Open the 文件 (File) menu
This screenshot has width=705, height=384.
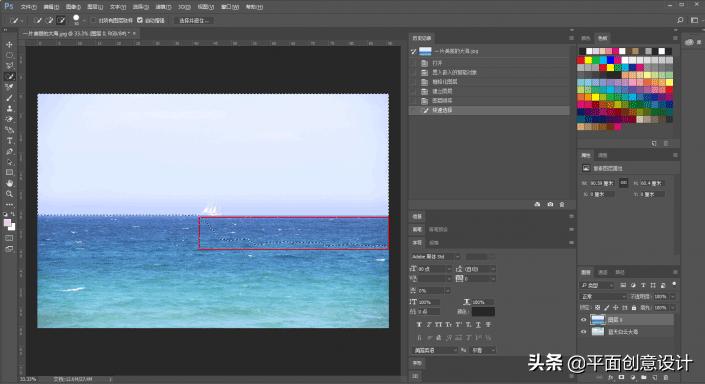coord(29,7)
